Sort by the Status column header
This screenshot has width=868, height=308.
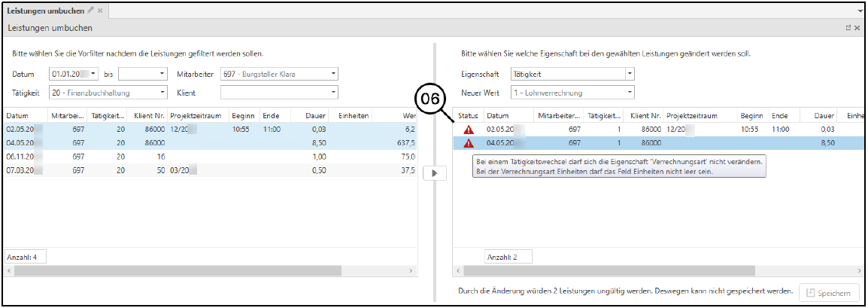pyautogui.click(x=468, y=116)
